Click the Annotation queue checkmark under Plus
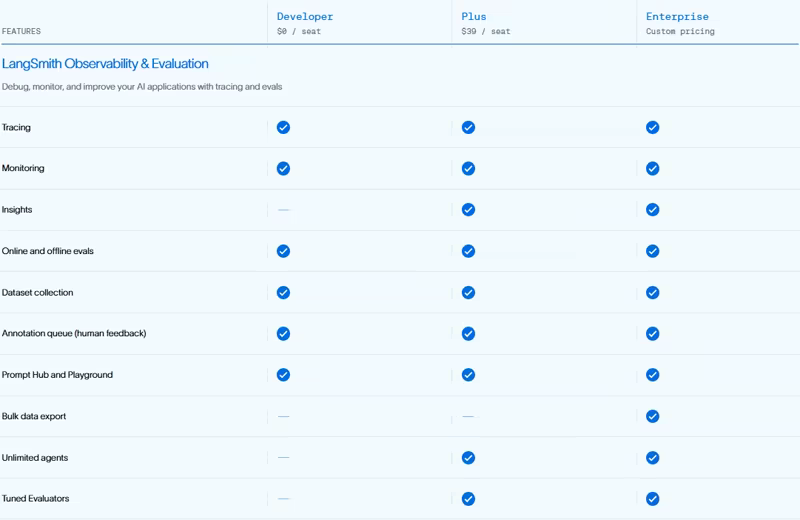Viewport: 800px width, 520px height. tap(468, 334)
